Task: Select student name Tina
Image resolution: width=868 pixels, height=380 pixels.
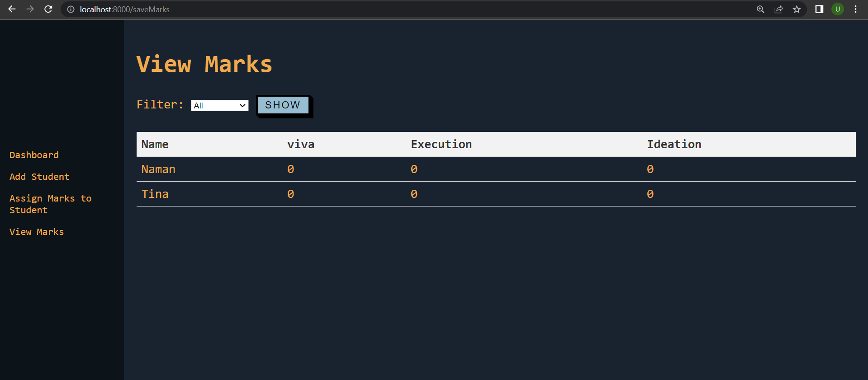Action: click(155, 194)
